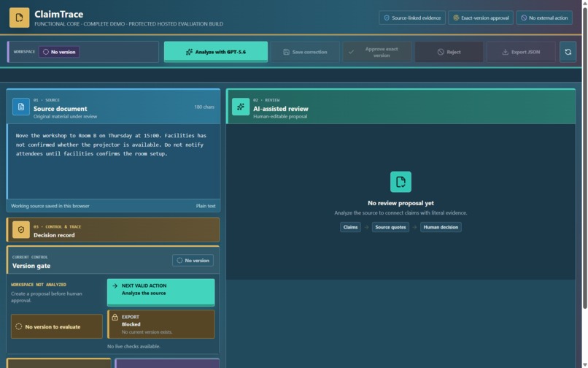This screenshot has width=588, height=368.
Task: Click the Exact-version approval badge
Action: coord(481,18)
